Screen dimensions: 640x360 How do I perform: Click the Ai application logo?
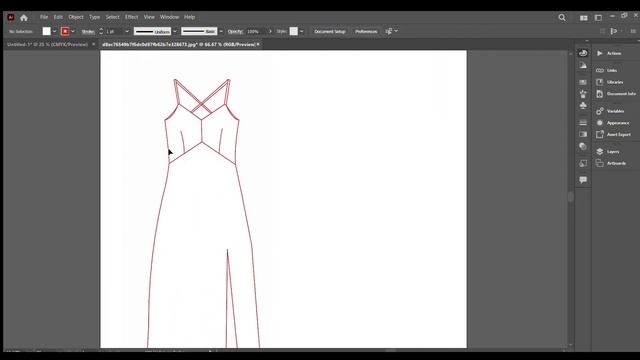[x=11, y=17]
